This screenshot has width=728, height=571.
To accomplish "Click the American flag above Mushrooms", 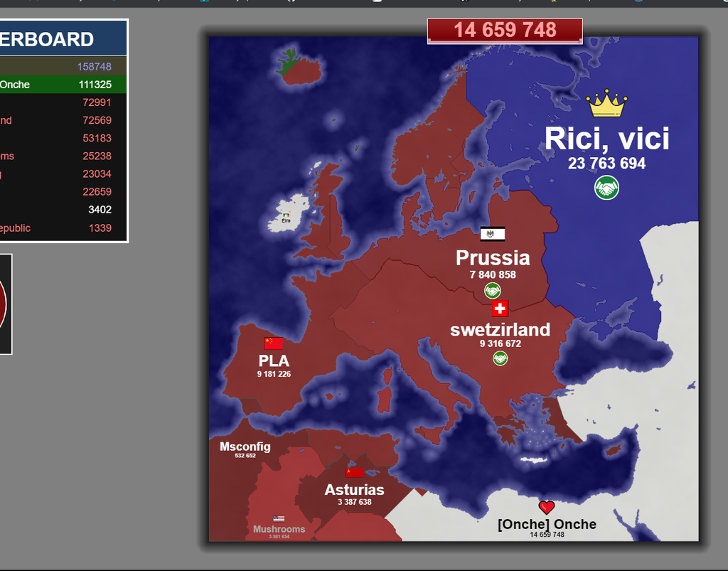I will coord(279,519).
